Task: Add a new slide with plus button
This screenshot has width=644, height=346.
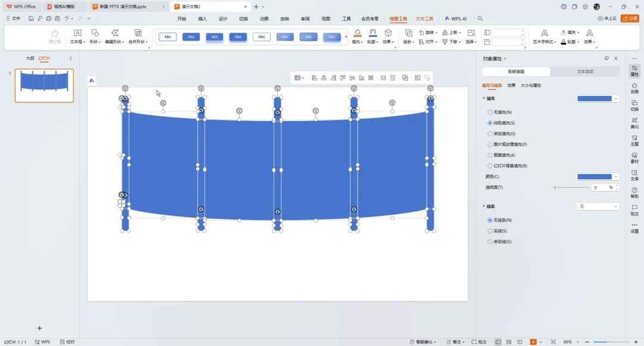Action: coord(39,328)
